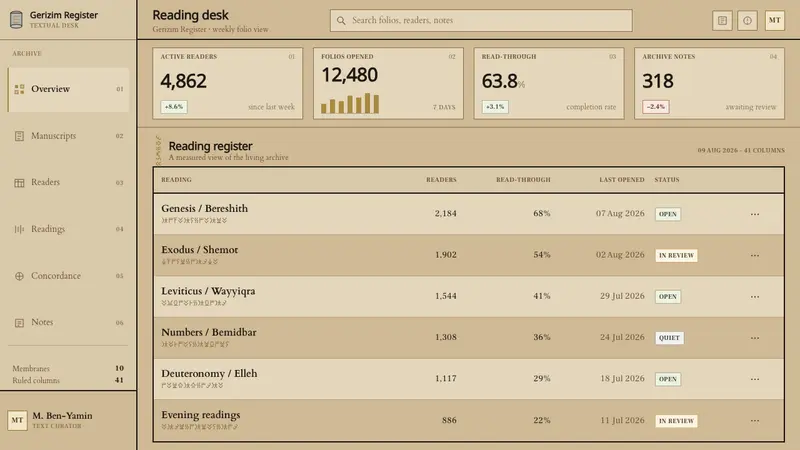Click the search magnifier icon
The image size is (800, 450).
coord(341,20)
